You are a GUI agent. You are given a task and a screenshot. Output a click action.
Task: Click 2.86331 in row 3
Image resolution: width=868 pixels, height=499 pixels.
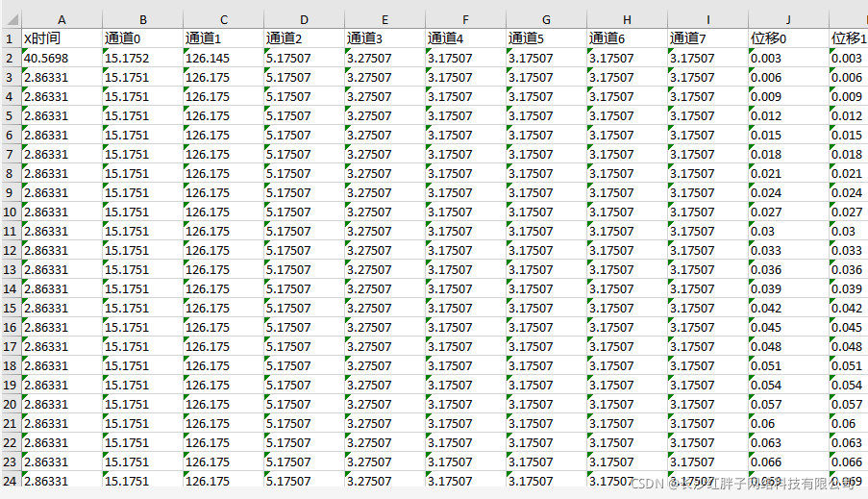click(62, 77)
